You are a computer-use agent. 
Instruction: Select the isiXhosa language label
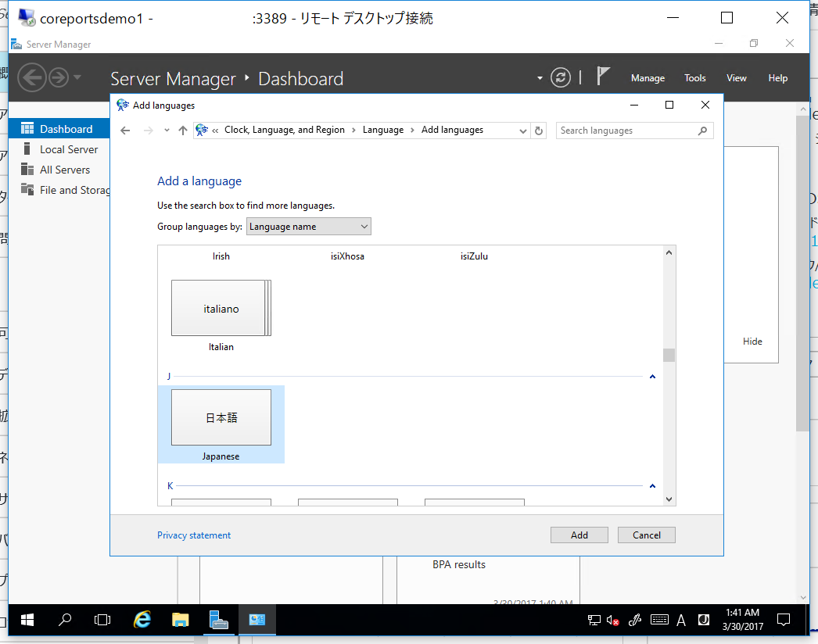coord(347,256)
